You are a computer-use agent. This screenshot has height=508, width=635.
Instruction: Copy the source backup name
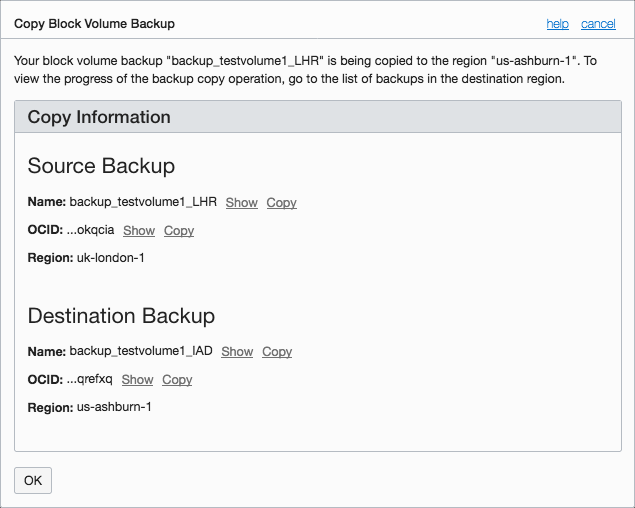point(281,202)
